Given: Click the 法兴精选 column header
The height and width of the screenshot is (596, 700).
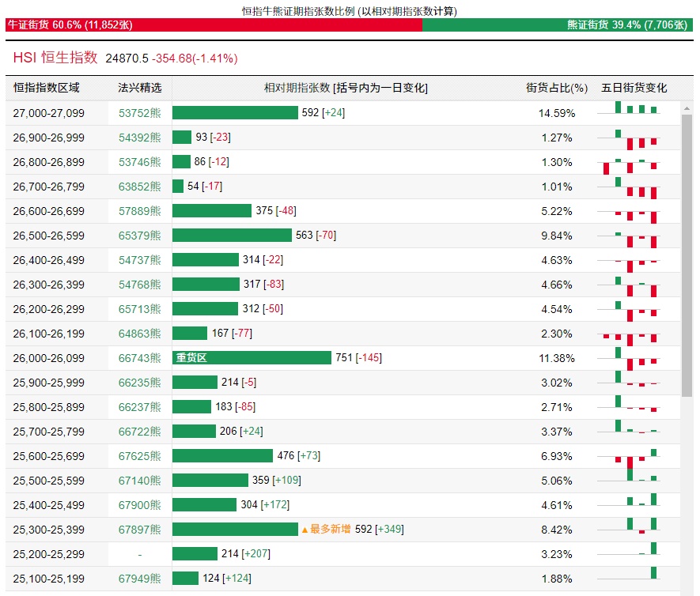Looking at the screenshot, I should click(x=140, y=88).
